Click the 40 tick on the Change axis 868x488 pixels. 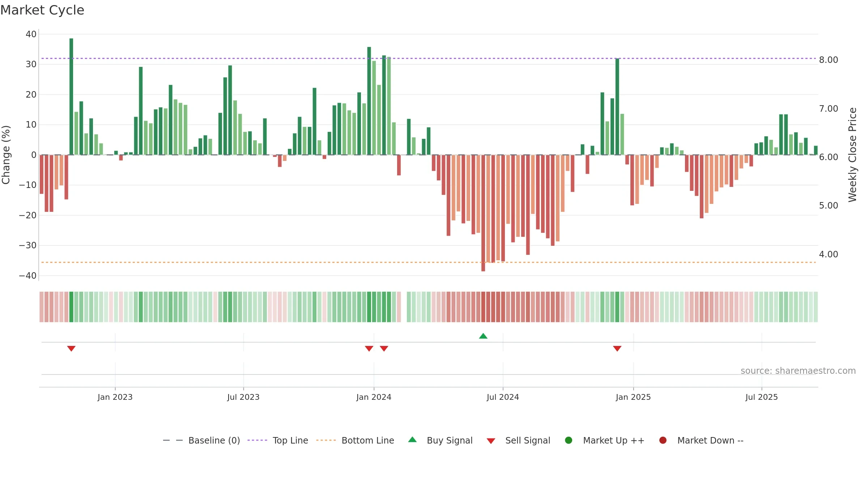point(31,34)
